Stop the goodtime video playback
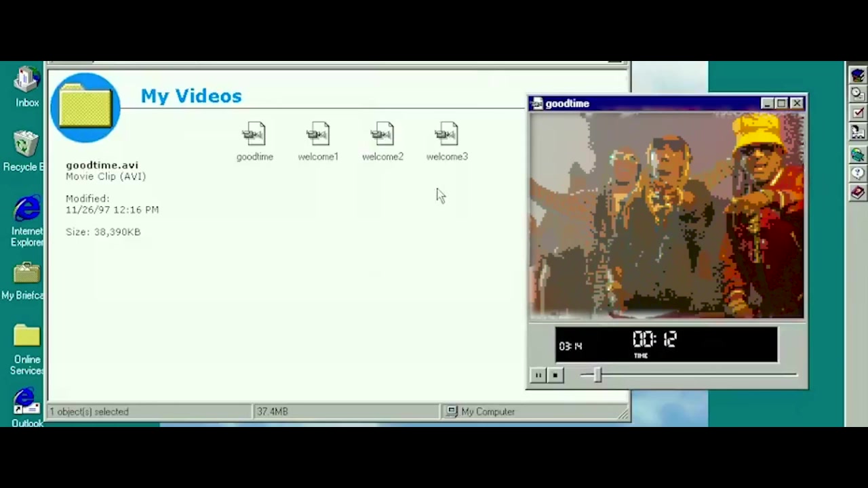This screenshot has height=488, width=868. coord(555,375)
